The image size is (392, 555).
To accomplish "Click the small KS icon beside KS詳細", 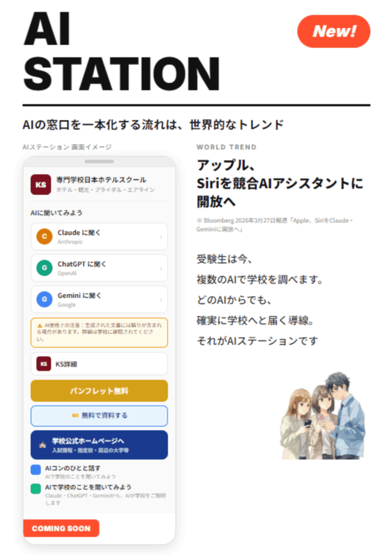I will coord(44,364).
